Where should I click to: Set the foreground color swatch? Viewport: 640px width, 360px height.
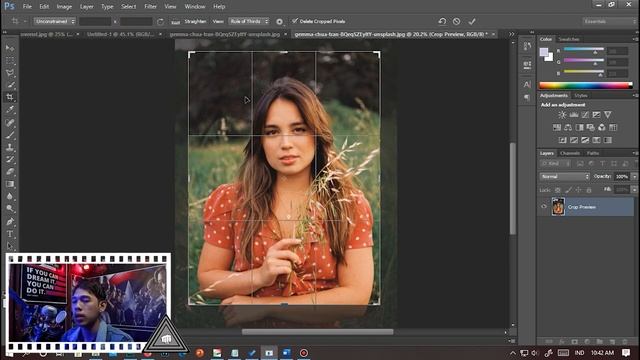544,52
